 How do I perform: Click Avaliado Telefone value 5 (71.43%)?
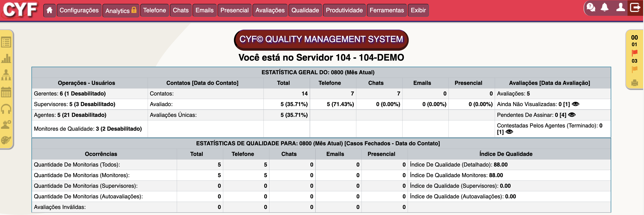tap(340, 104)
